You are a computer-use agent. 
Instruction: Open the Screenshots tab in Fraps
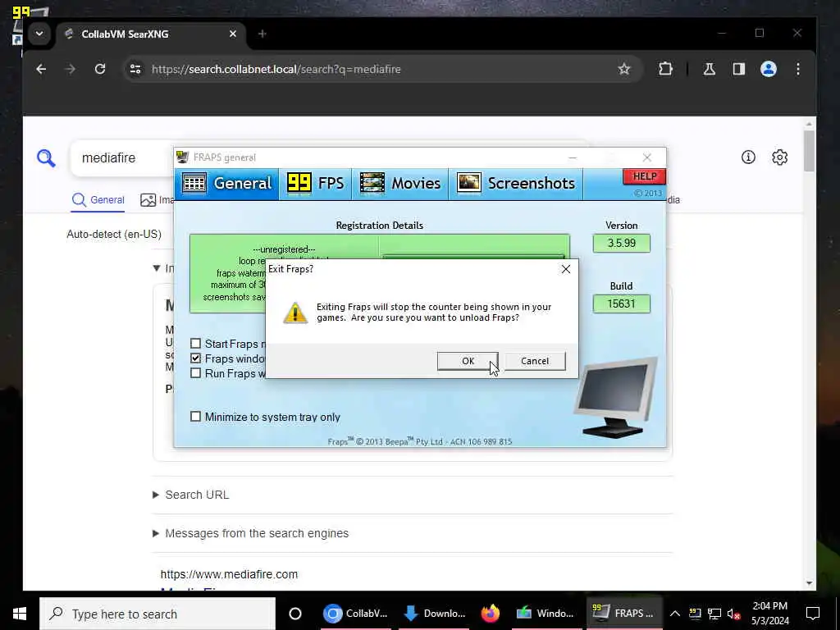516,183
